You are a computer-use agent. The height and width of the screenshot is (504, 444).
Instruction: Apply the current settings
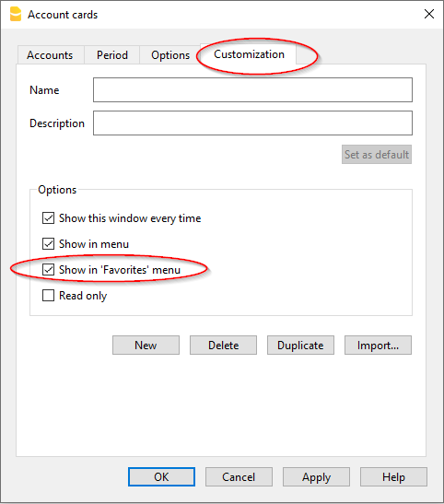click(316, 476)
